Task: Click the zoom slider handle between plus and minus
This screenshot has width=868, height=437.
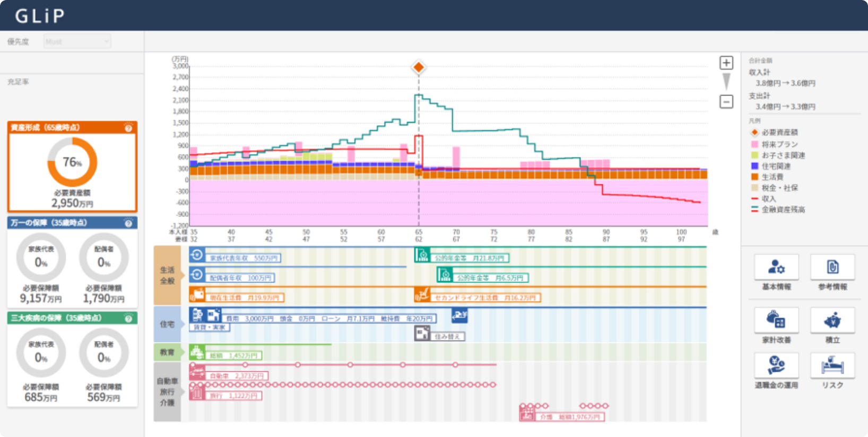Action: click(x=726, y=81)
